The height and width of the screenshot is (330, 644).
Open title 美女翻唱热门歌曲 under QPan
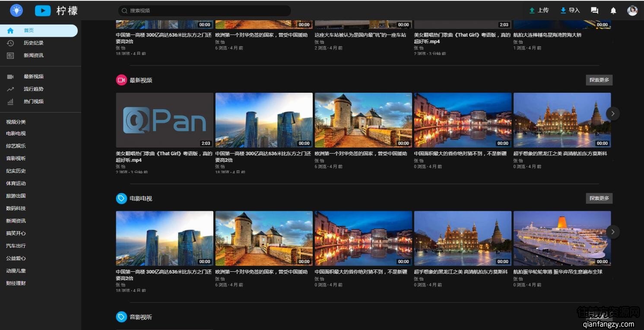point(164,157)
